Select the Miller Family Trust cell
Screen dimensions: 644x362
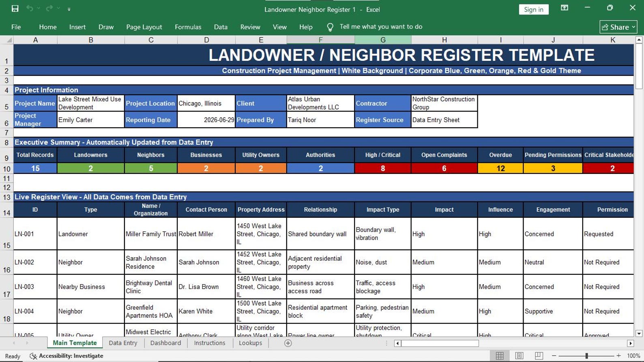(151, 234)
